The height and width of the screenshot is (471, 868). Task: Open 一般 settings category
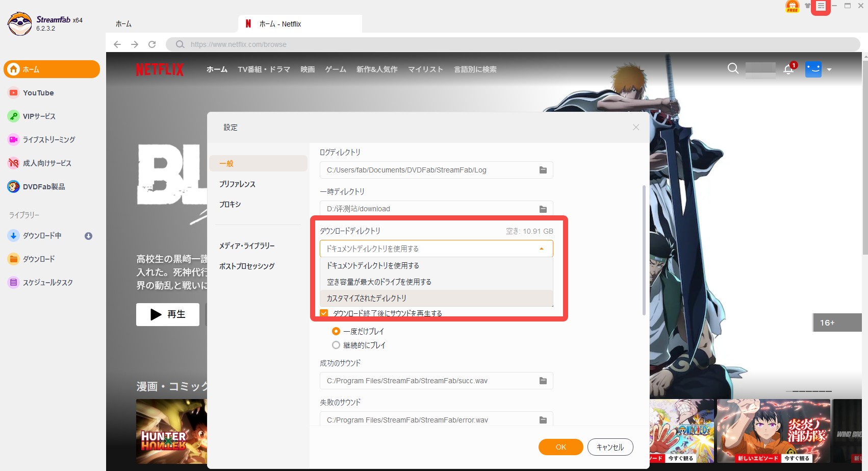tap(258, 163)
